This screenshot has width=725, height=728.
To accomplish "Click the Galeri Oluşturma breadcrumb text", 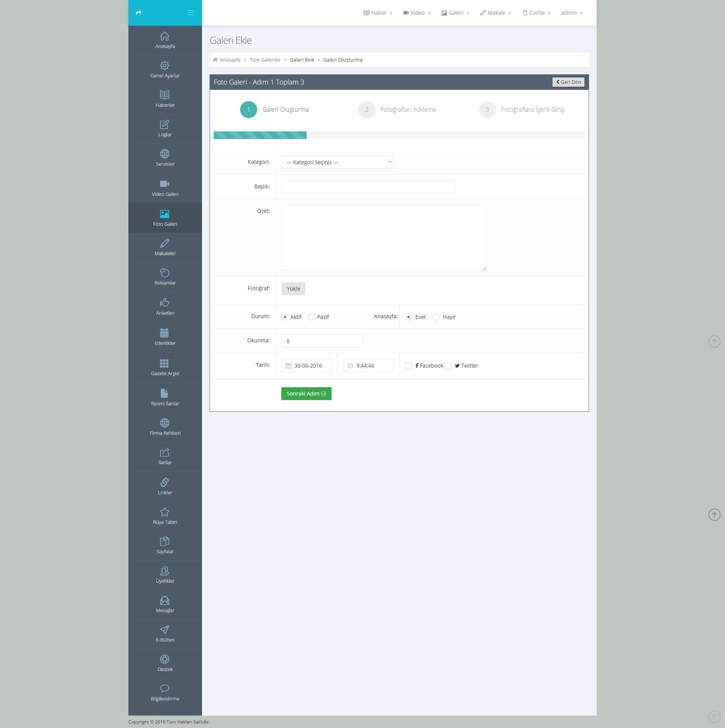I will pos(343,60).
